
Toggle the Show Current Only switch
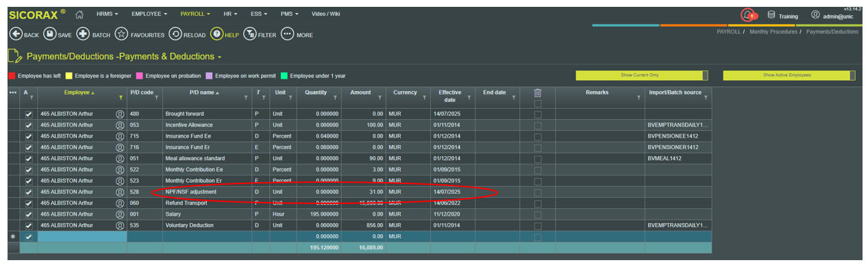coord(642,75)
